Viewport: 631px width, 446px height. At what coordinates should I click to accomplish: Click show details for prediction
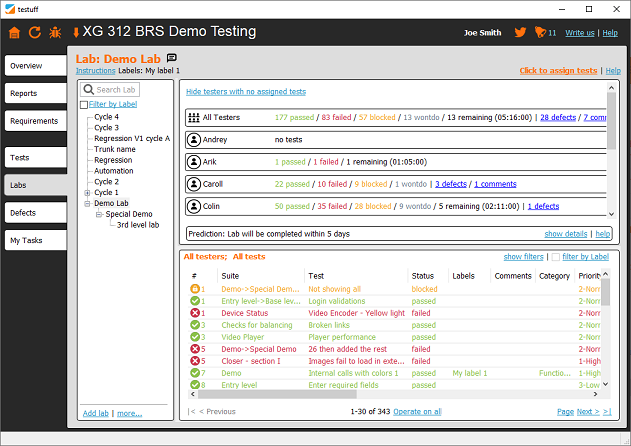(566, 234)
